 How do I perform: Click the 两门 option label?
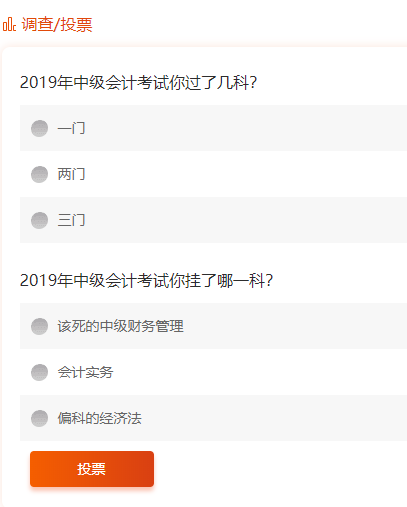tap(71, 174)
